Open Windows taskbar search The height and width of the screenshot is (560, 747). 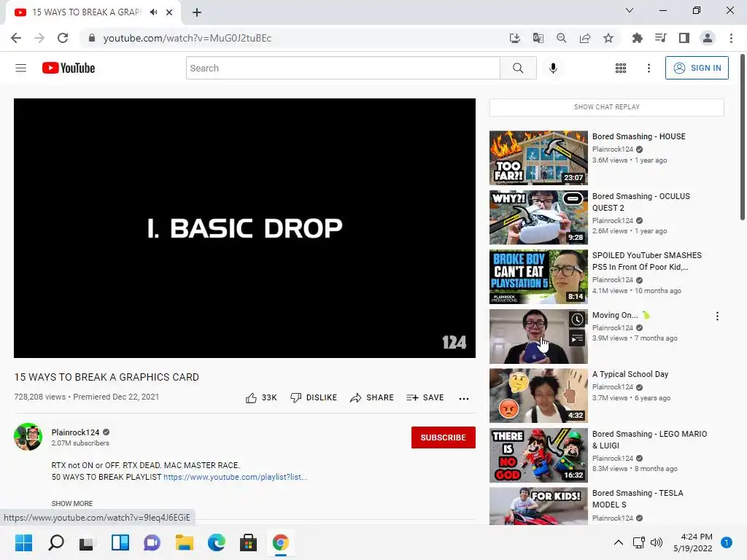55,542
